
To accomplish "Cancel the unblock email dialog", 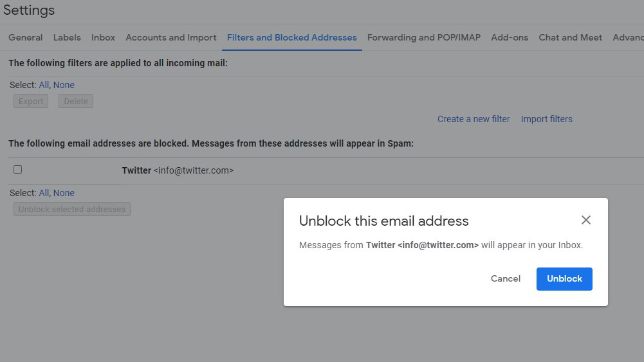I will click(505, 278).
